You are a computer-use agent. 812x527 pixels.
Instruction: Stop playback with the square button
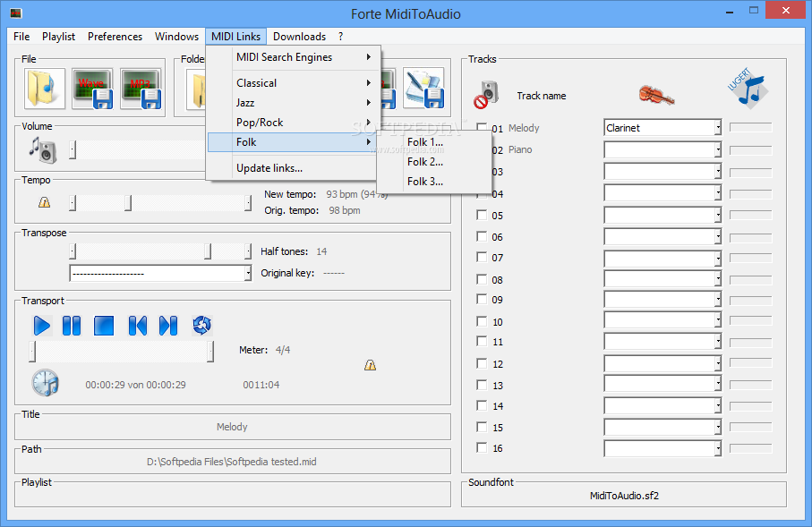point(104,326)
